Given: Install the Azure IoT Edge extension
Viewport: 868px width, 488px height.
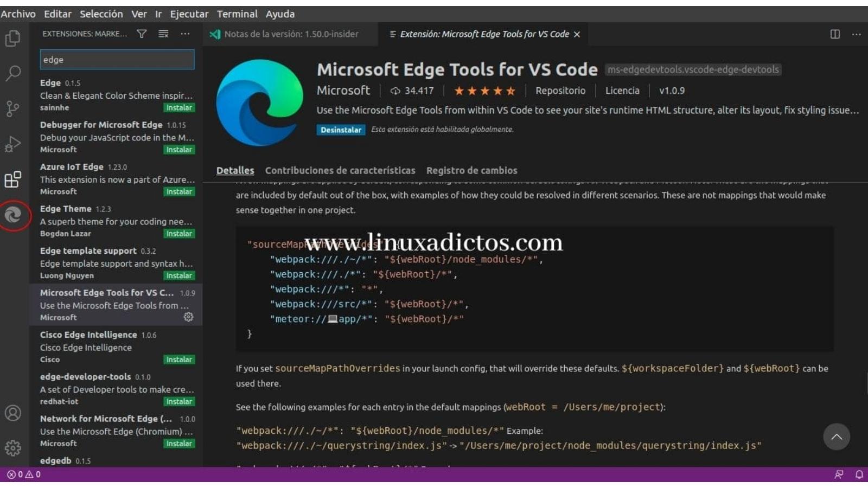Looking at the screenshot, I should [x=179, y=192].
